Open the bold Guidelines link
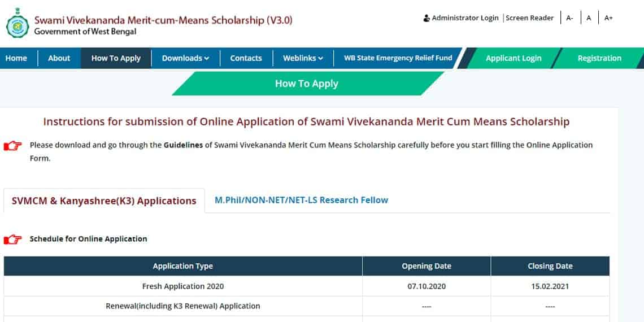The width and height of the screenshot is (644, 322). (183, 145)
